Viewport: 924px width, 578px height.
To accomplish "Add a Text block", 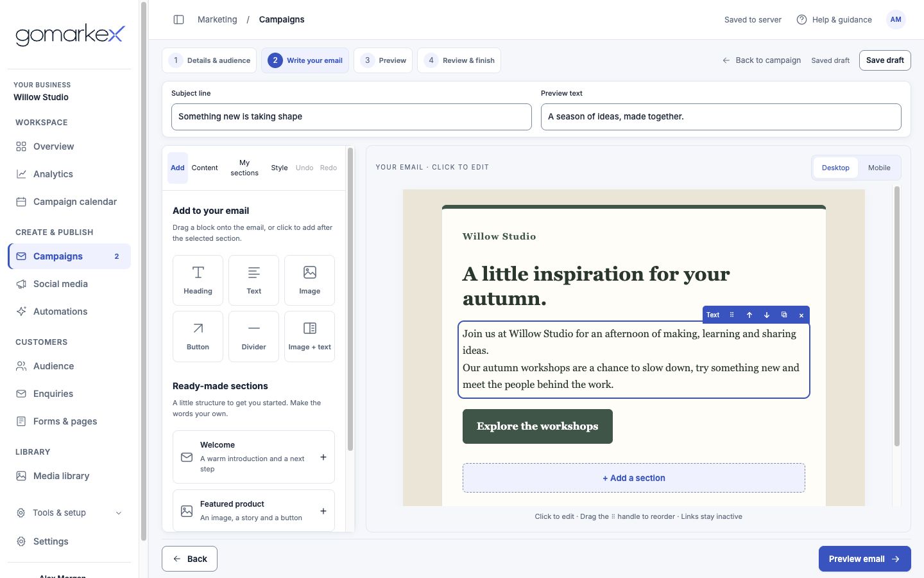I will click(253, 280).
